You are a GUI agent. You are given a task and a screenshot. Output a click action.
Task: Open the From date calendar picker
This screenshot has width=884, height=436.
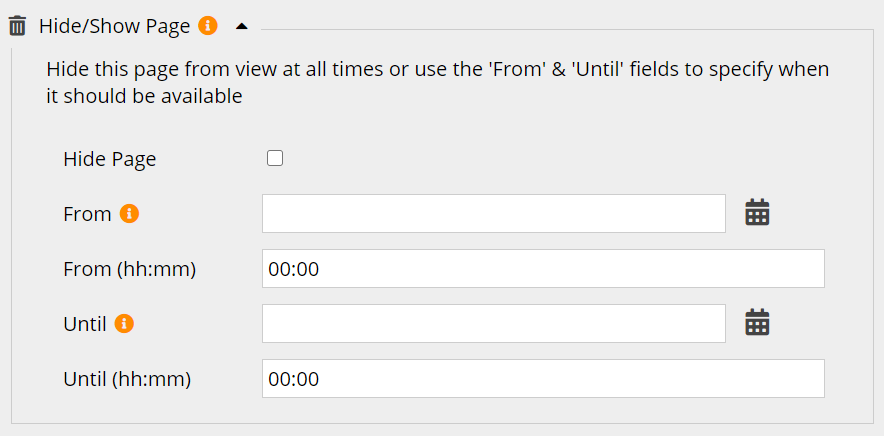[x=757, y=212]
